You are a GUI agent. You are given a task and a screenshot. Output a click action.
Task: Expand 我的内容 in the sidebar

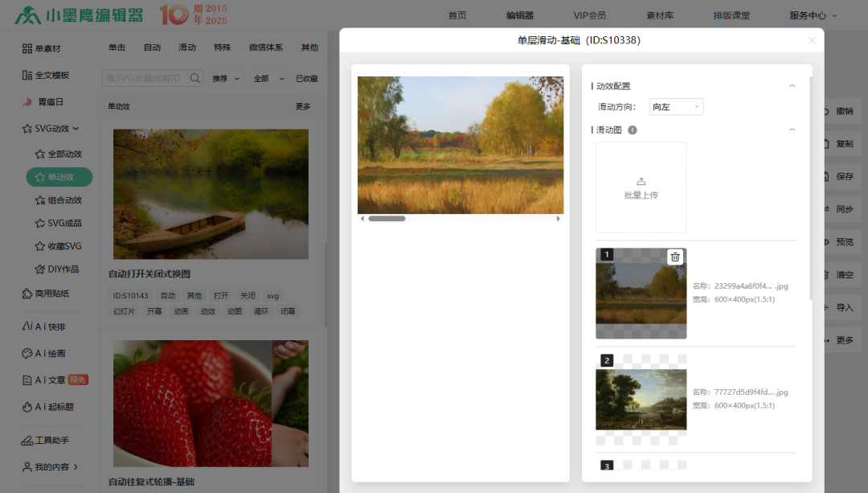(50, 467)
